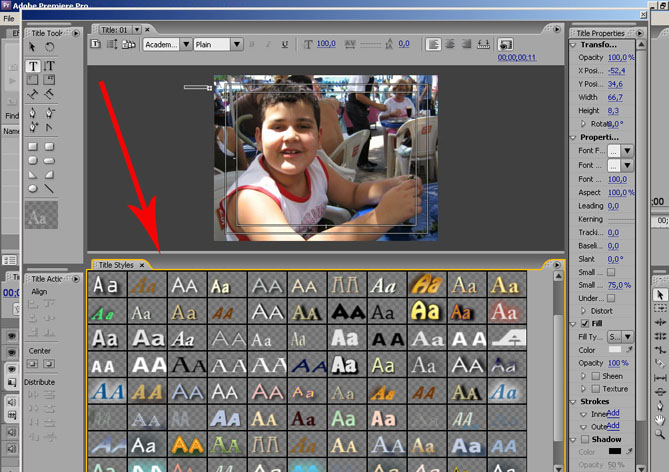Enable the Sheen checkbox
The image size is (669, 472).
point(596,375)
